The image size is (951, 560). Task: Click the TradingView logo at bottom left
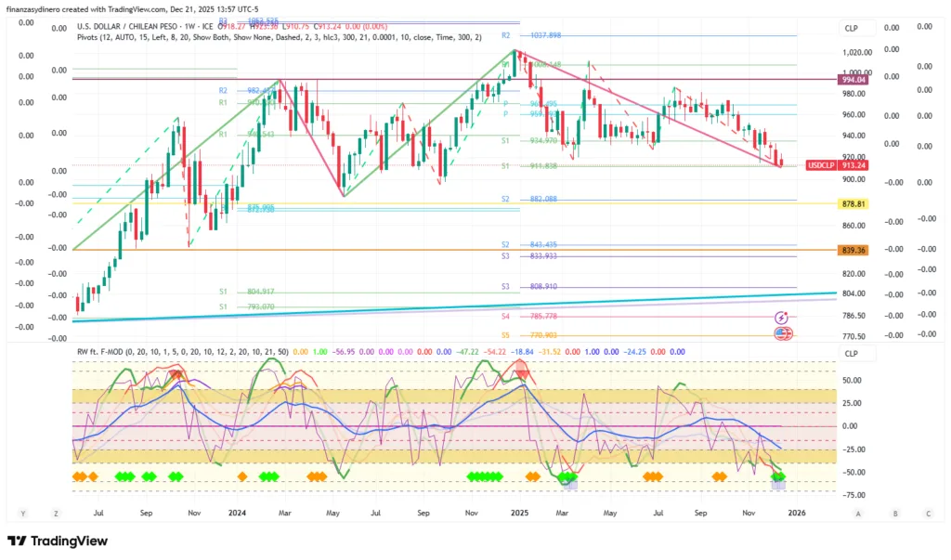click(58, 541)
